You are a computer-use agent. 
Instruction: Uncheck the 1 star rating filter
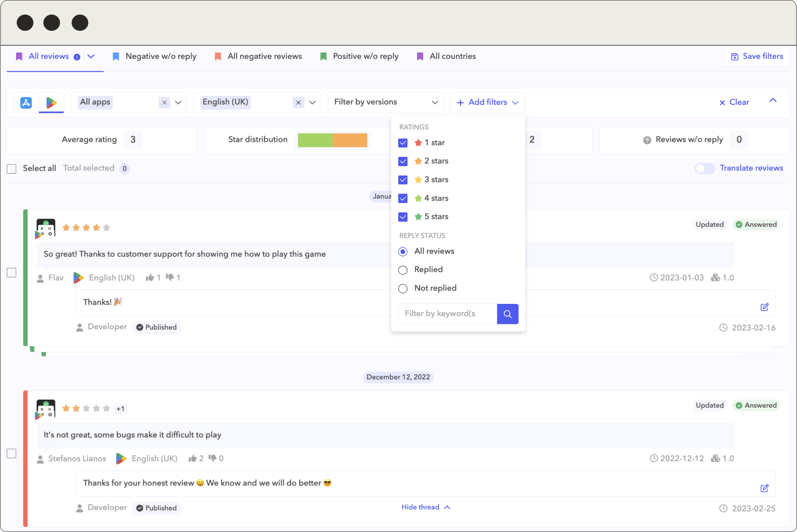click(x=403, y=143)
